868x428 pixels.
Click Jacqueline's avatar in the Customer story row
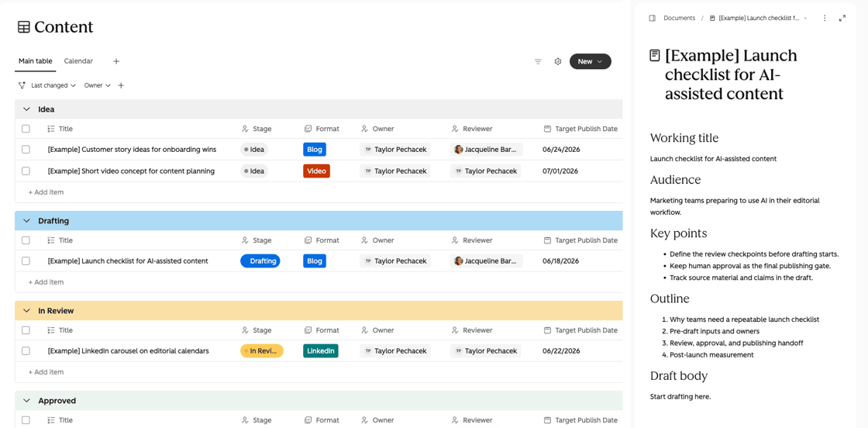coord(458,150)
